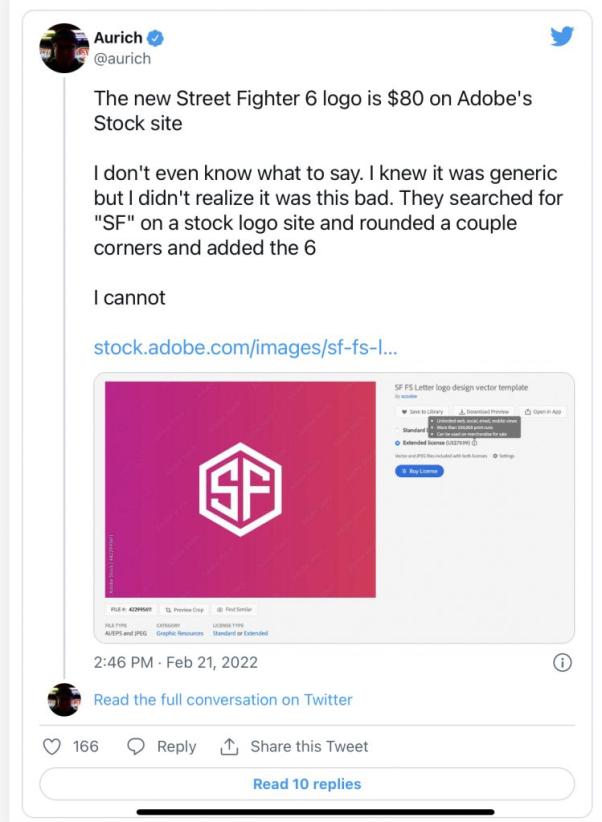
Task: Click Save to Library in preview
Action: (x=422, y=412)
